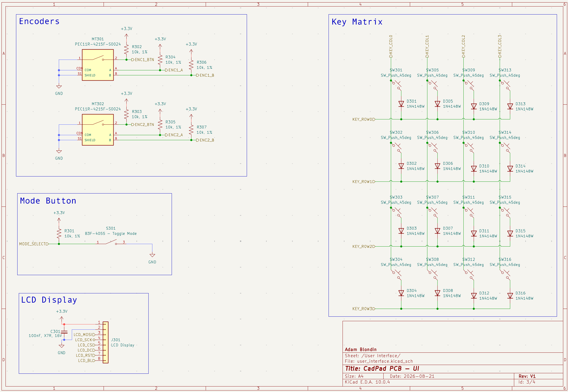
Task: Click the LCD_SCK label
Action: 85,340
